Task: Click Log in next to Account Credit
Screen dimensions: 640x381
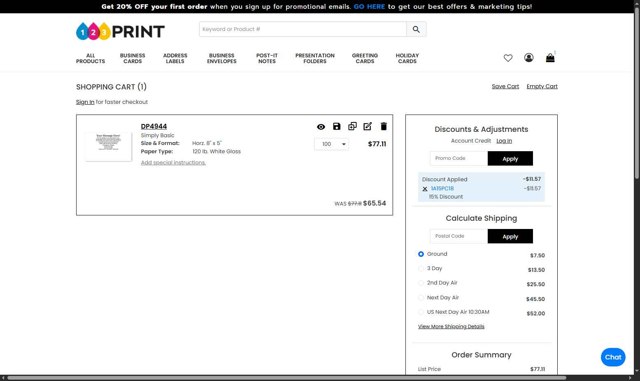Action: click(504, 141)
